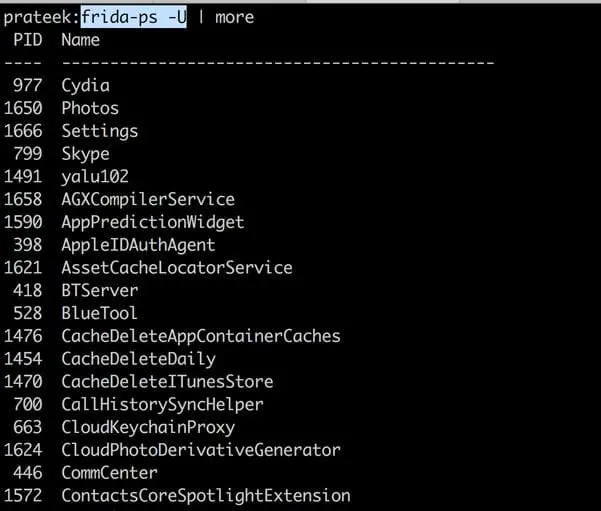The height and width of the screenshot is (511, 601).
Task: Click the BTServer process name
Action: (x=100, y=291)
